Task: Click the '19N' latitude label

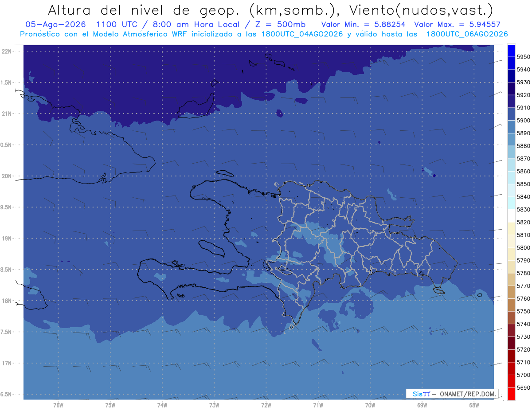Action: coord(7,239)
